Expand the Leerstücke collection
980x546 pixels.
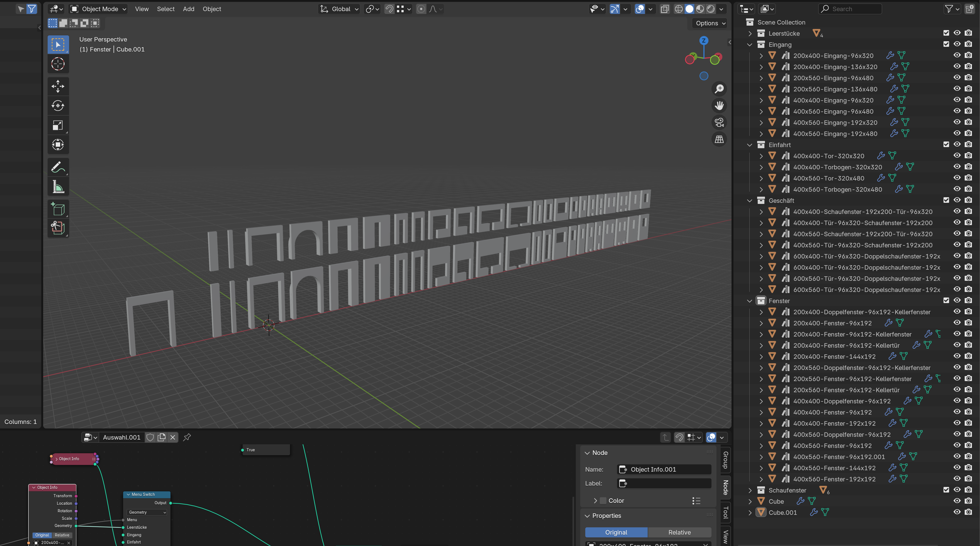[750, 33]
